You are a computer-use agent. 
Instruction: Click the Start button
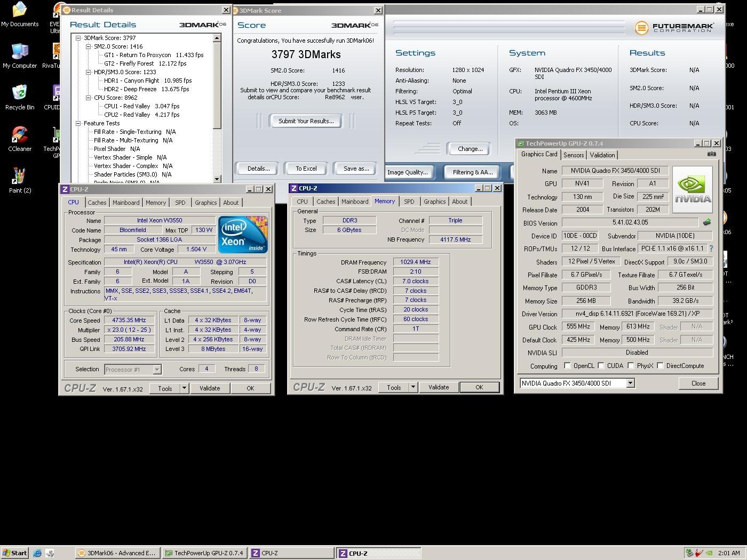click(14, 553)
